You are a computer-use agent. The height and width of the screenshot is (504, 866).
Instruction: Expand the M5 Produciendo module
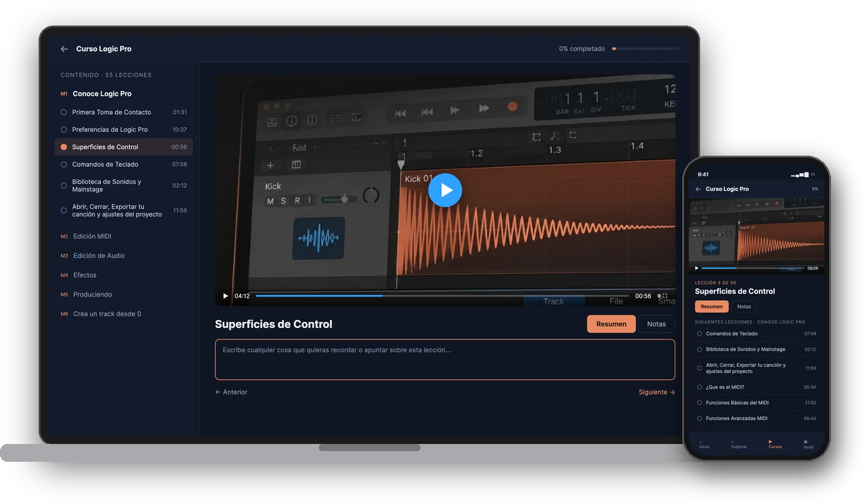(86, 295)
